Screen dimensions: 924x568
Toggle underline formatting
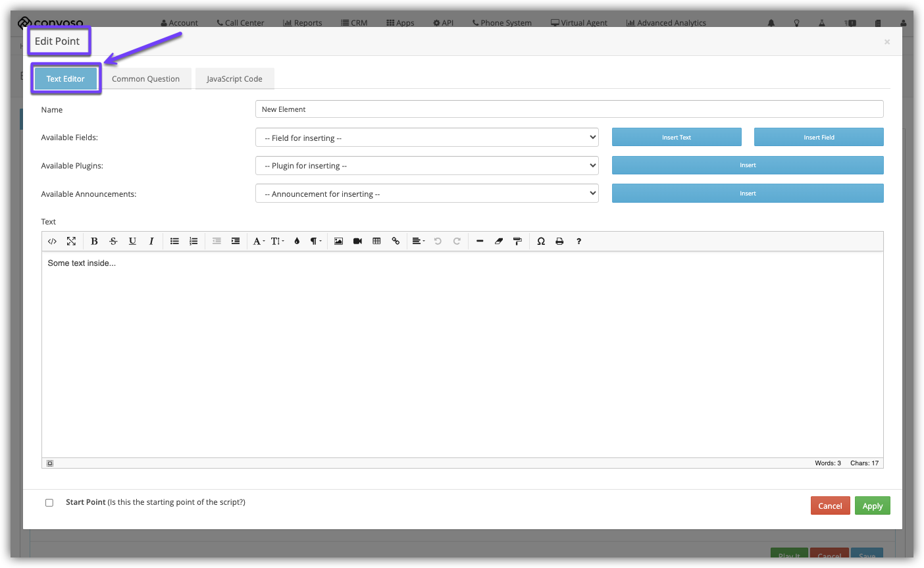point(132,242)
